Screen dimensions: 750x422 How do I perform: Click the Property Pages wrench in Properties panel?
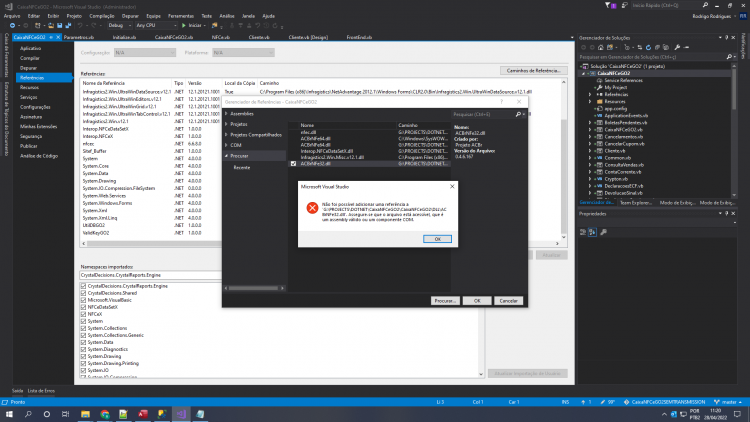click(x=604, y=232)
